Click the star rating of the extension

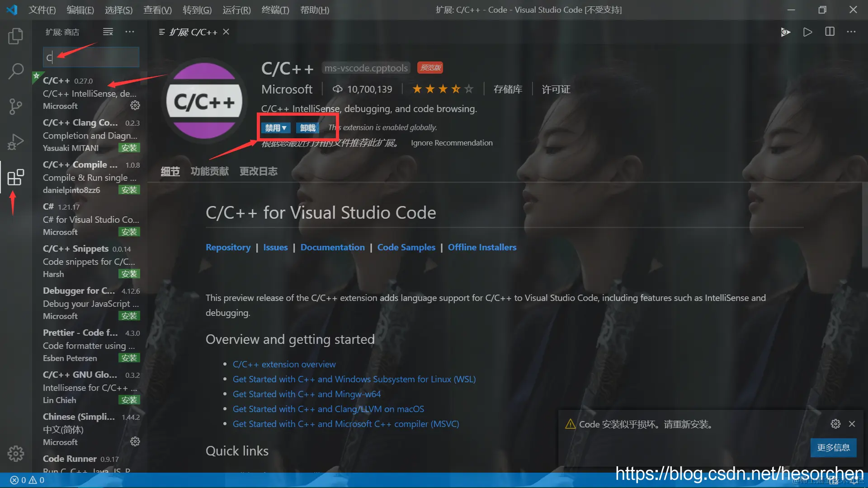(443, 89)
